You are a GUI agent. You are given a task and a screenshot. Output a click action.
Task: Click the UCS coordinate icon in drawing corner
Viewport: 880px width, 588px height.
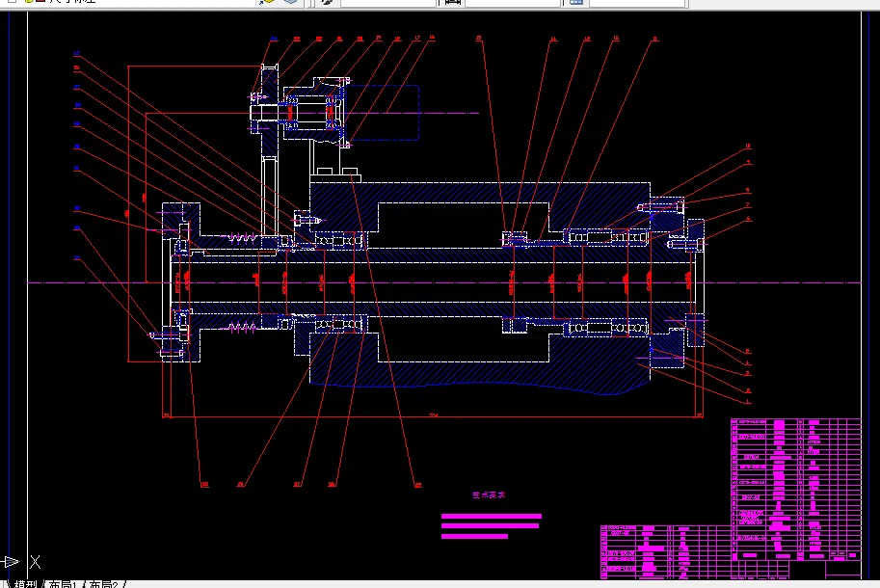pos(21,561)
